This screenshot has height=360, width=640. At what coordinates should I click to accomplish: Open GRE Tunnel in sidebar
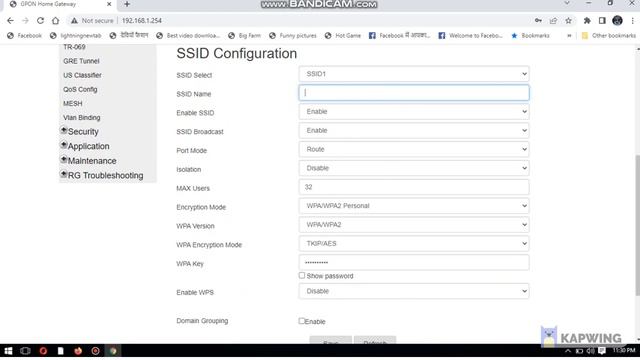[81, 61]
